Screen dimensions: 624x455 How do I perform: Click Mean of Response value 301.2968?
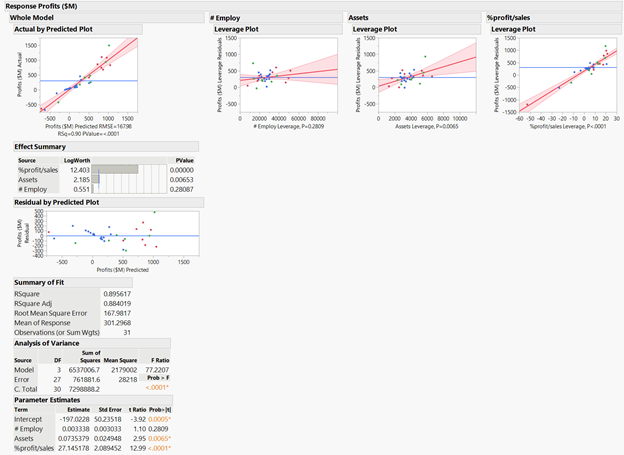[x=117, y=322]
